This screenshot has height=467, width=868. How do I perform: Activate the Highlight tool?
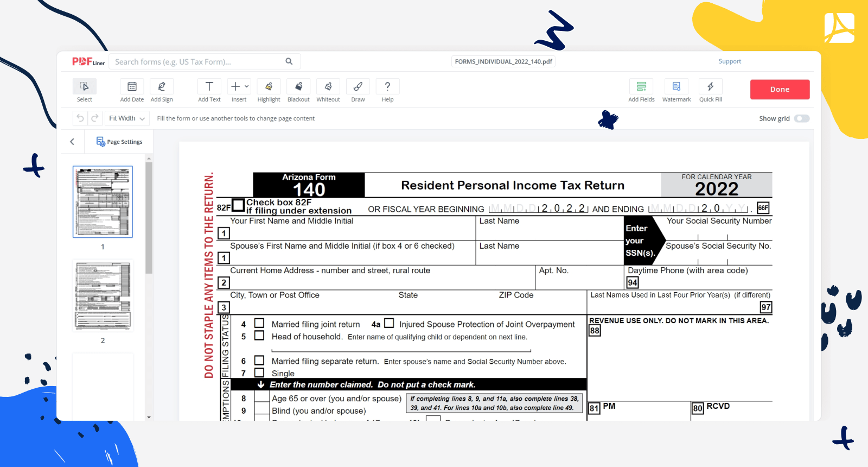[x=269, y=86]
